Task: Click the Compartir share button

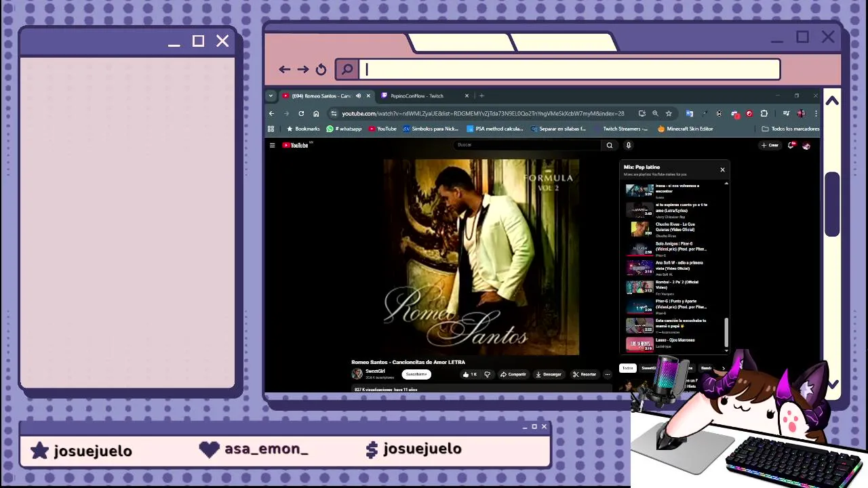Action: coord(513,374)
